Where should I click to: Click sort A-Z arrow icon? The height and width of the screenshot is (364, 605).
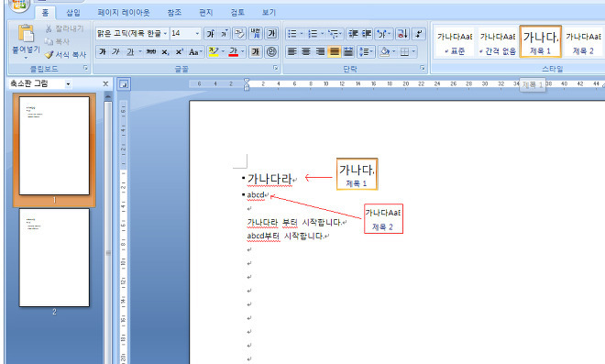tap(402, 34)
